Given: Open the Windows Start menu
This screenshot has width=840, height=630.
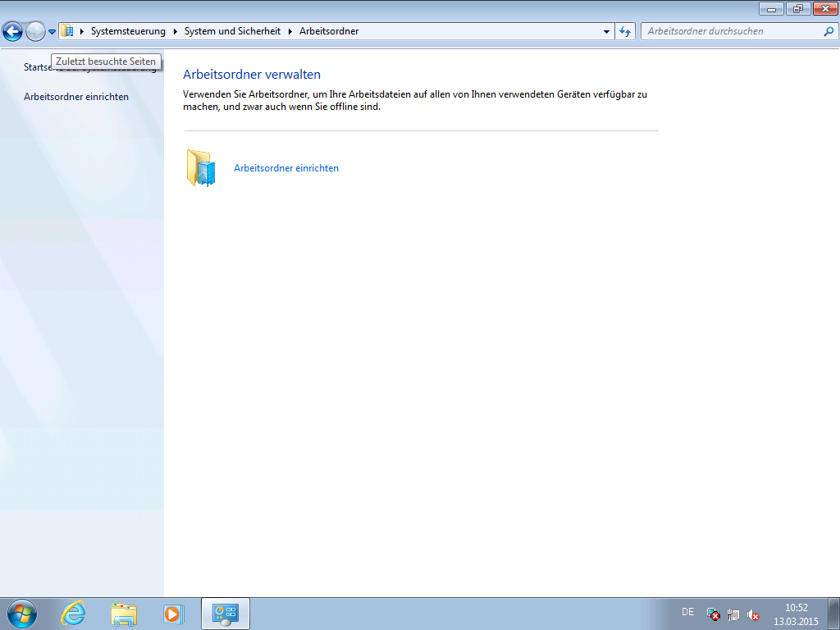Looking at the screenshot, I should pos(22,614).
